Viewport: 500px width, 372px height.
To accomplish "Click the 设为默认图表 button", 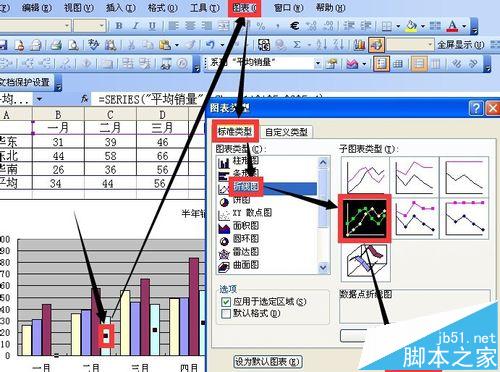I will tap(267, 362).
